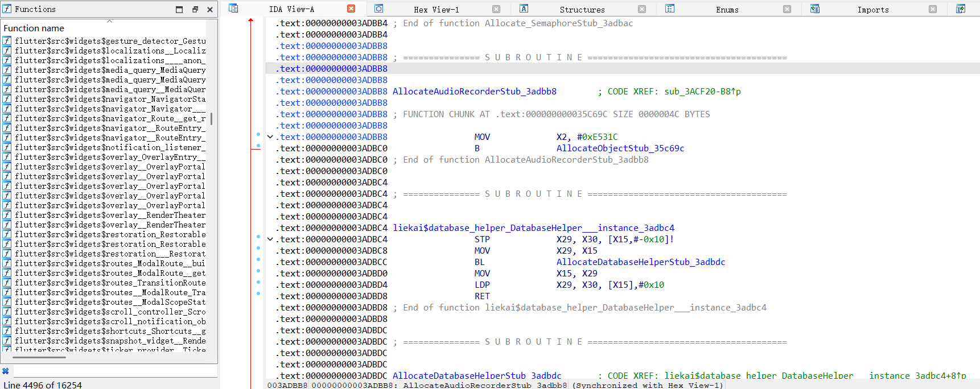This screenshot has height=389, width=980.
Task: Click function icon beside overlay_OverlayEntry__ row
Action: 7,157
